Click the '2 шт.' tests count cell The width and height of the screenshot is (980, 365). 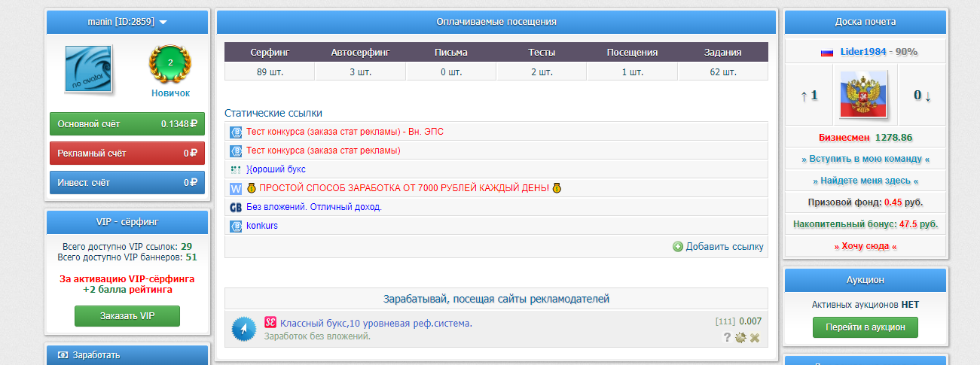point(542,72)
